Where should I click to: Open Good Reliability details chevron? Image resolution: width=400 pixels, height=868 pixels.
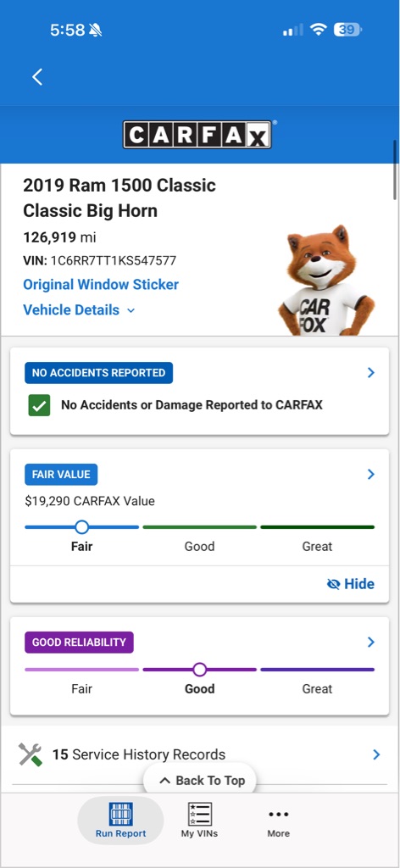[371, 643]
